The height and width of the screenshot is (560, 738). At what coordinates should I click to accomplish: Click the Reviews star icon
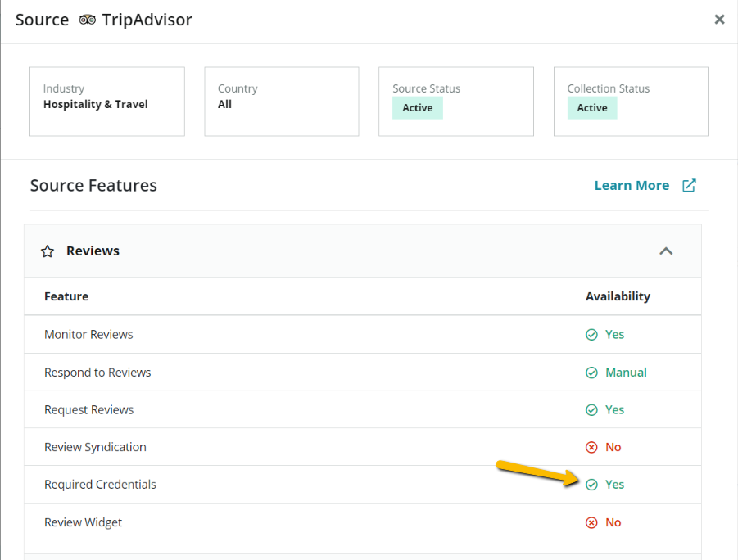coord(48,251)
